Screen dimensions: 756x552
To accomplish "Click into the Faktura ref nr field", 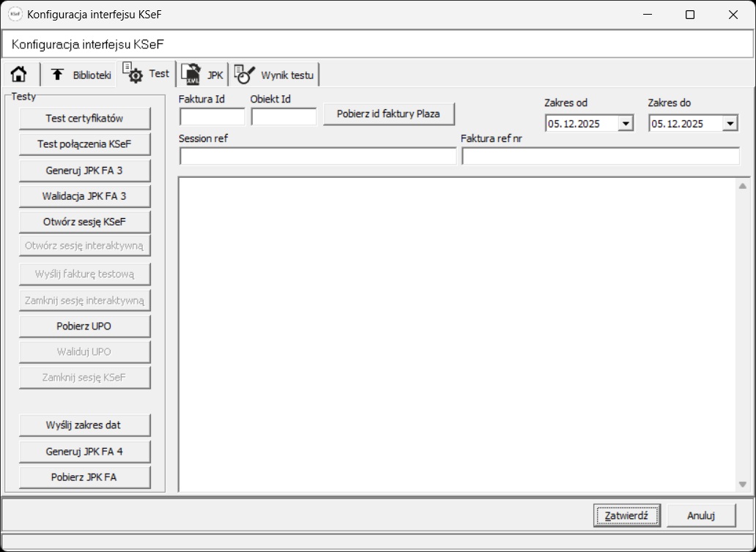I will (601, 156).
